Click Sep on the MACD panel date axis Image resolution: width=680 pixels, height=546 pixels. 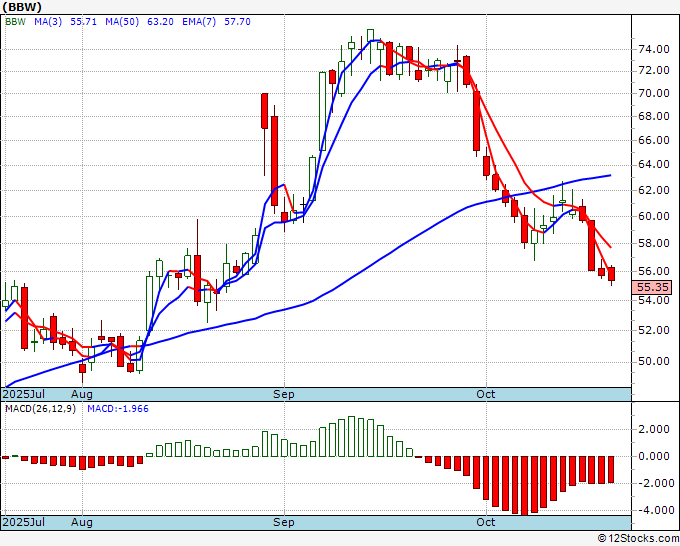(x=284, y=522)
